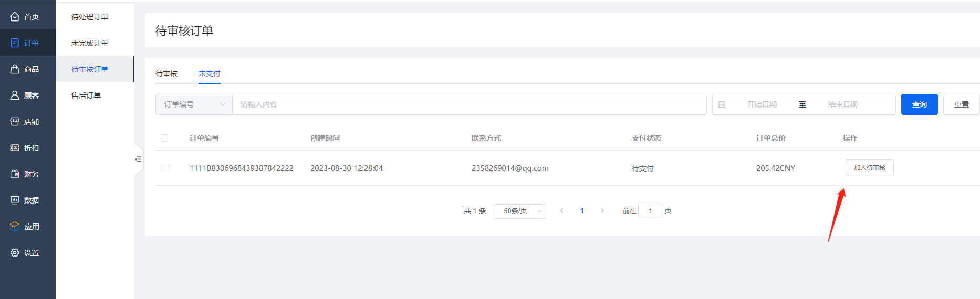Click the 创建时间 column header

[325, 138]
